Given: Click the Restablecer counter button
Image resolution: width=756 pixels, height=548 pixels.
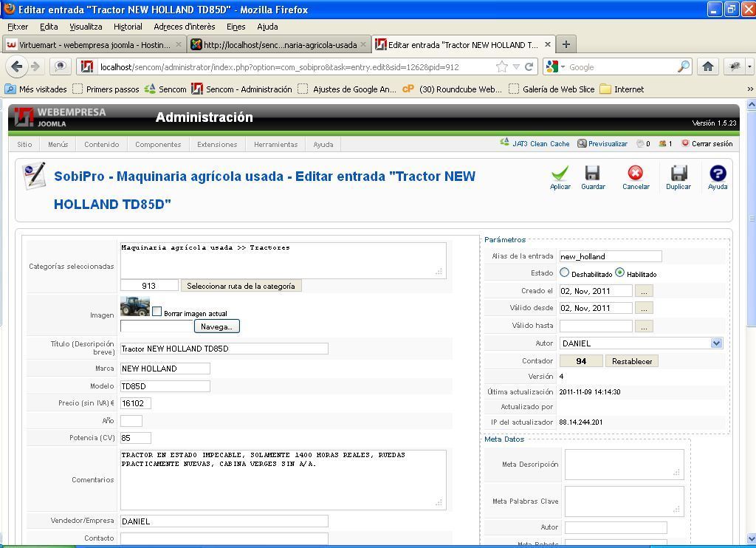Looking at the screenshot, I should [x=632, y=361].
